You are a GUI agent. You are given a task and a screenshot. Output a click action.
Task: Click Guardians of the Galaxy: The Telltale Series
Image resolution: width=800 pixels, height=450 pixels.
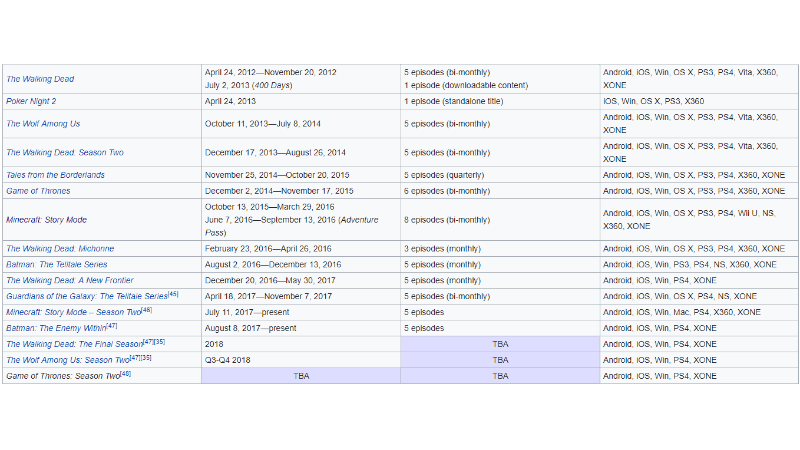click(x=86, y=296)
